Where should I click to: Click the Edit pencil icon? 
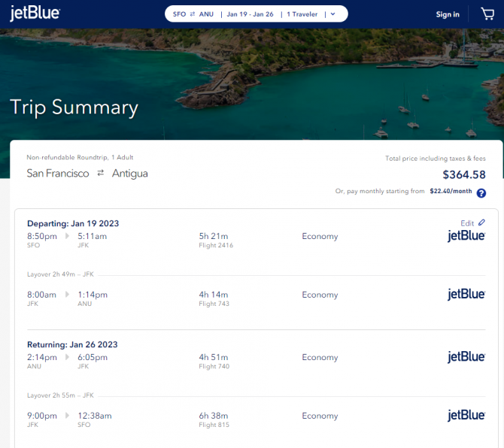(x=481, y=222)
